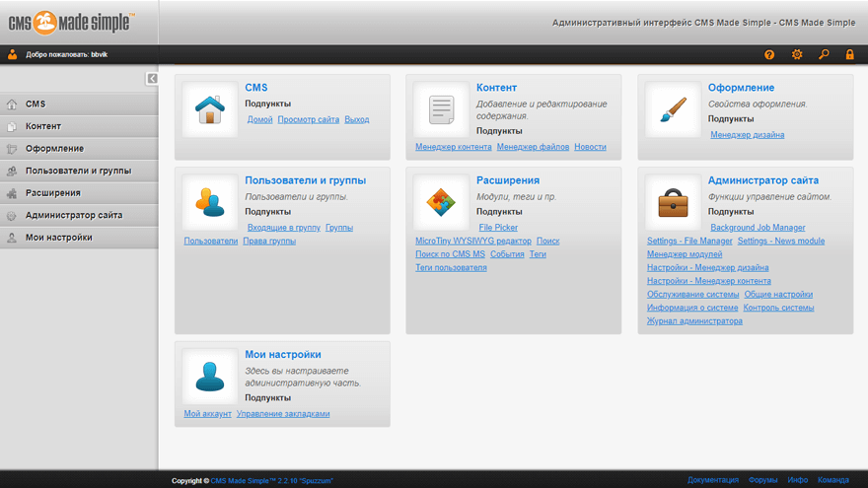Open the Менеджер контента link
868x488 pixels.
coord(454,147)
